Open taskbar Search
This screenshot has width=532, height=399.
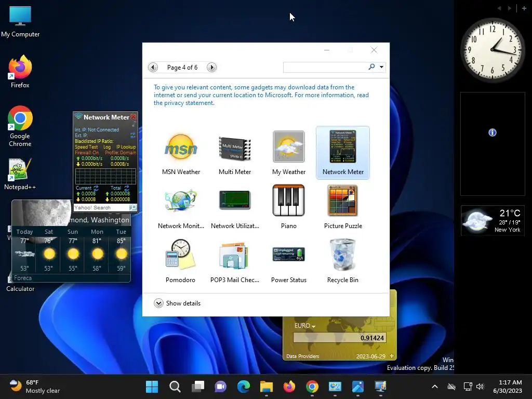tap(175, 387)
